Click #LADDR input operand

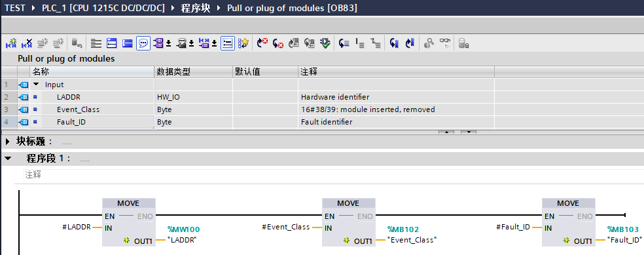point(76,227)
